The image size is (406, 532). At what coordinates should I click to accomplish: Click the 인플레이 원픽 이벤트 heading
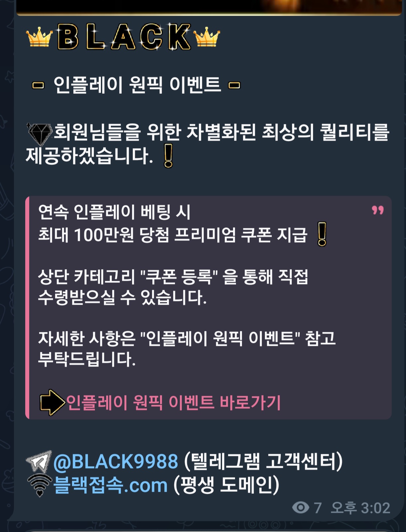pyautogui.click(x=137, y=85)
